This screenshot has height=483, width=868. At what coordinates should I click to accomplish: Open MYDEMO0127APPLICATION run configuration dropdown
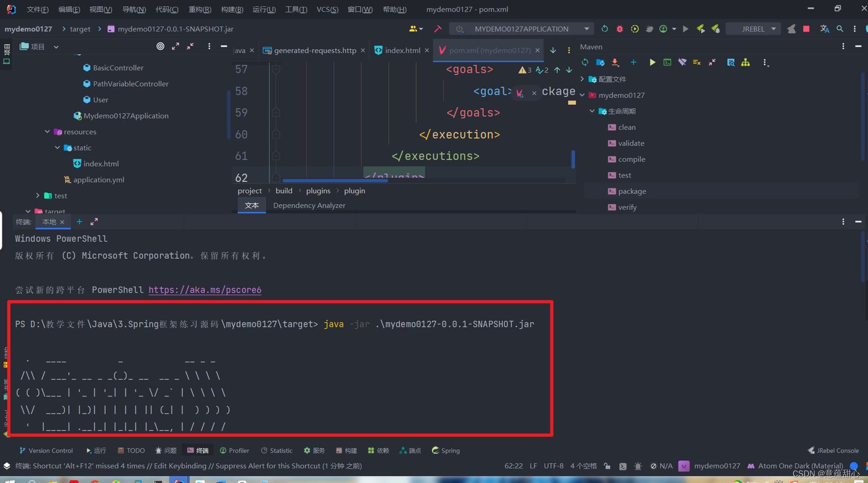pos(522,29)
